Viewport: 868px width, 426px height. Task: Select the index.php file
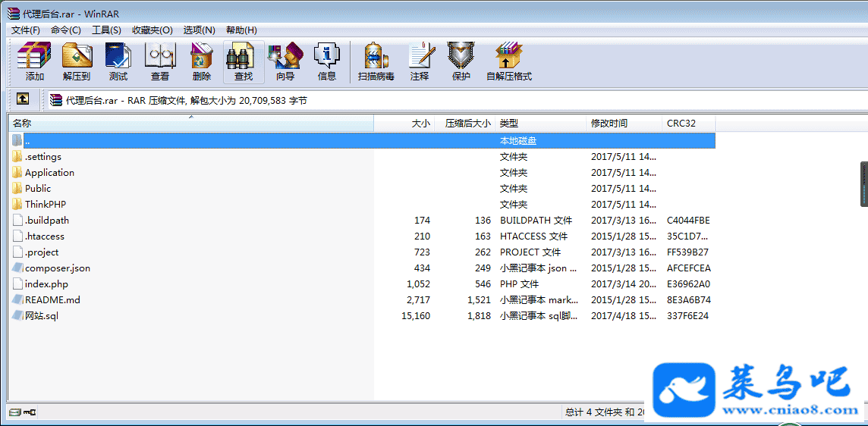point(46,284)
